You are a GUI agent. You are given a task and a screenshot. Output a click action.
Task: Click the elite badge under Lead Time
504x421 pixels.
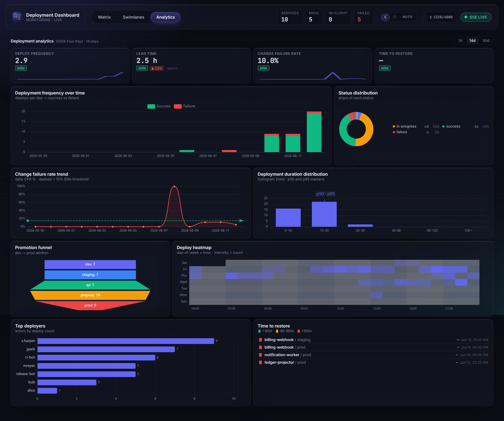click(142, 68)
